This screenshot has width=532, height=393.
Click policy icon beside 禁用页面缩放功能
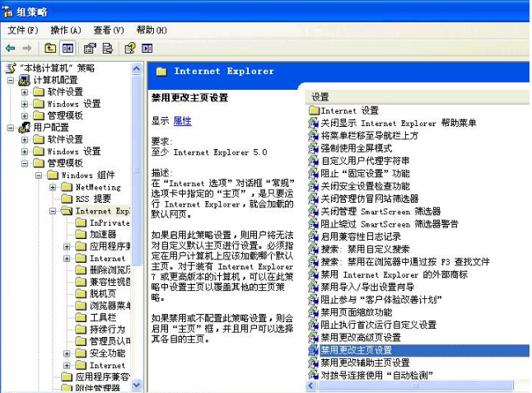tap(313, 312)
